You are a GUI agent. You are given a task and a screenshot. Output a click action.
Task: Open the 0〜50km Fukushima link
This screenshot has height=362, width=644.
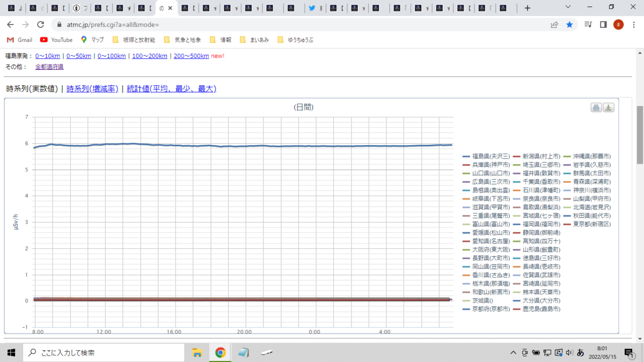79,56
